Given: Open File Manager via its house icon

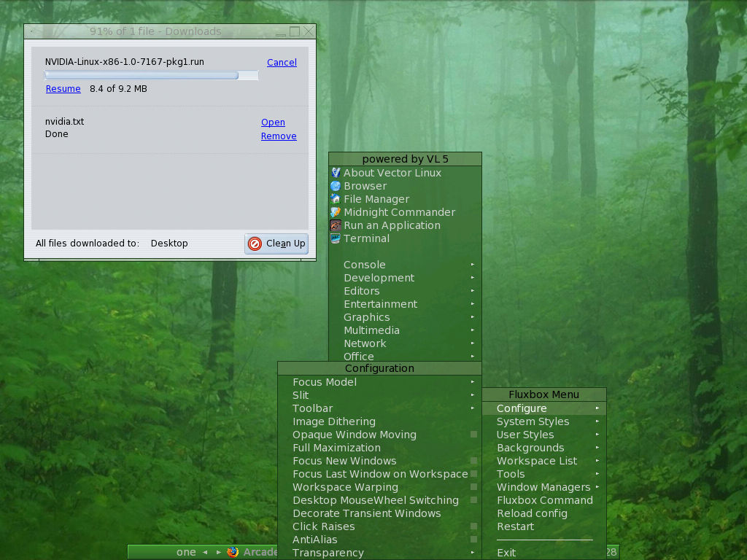Looking at the screenshot, I should click(336, 198).
